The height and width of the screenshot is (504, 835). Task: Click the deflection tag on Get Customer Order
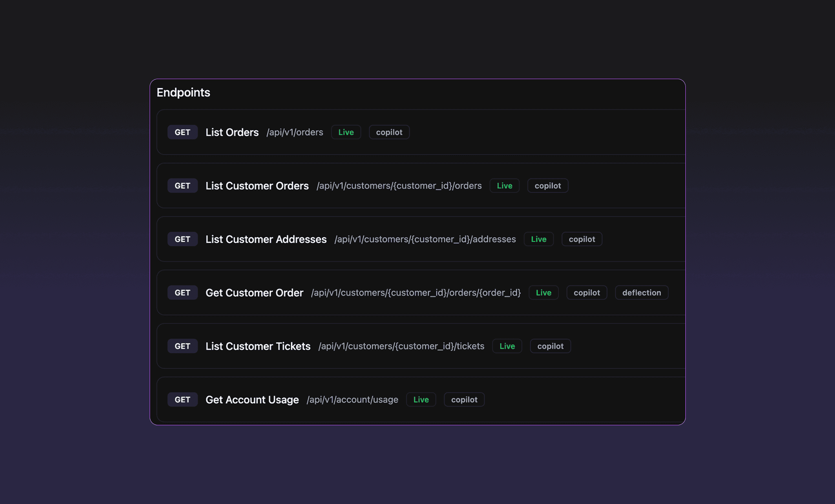pos(641,292)
